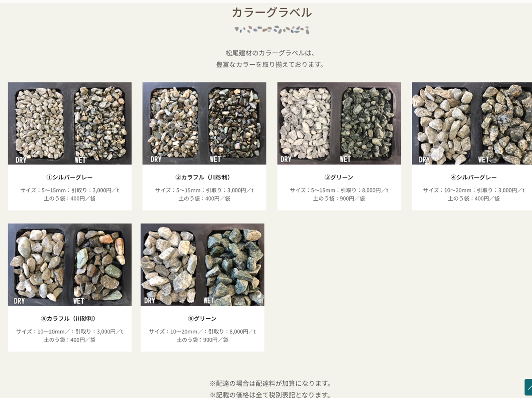Click the ⑤カラフル（川砂利） product title
532x398 pixels.
pos(70,319)
